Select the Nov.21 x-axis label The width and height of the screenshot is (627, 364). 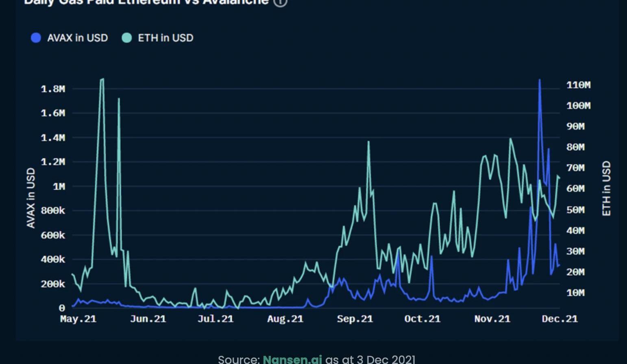[x=492, y=319]
